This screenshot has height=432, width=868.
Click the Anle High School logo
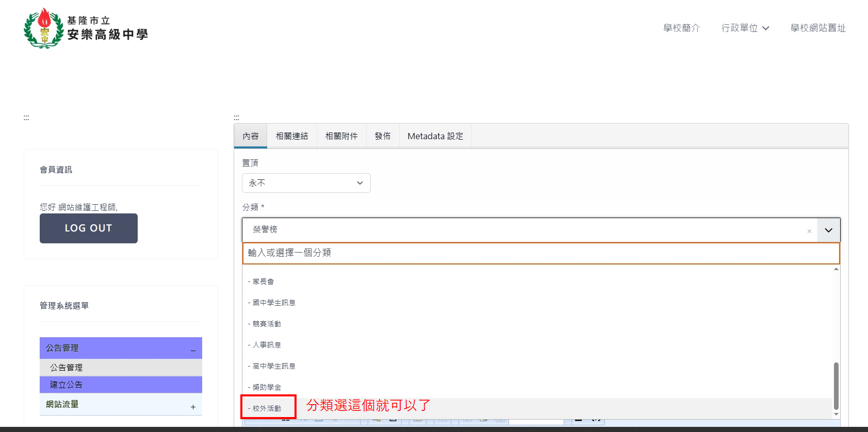pyautogui.click(x=86, y=28)
